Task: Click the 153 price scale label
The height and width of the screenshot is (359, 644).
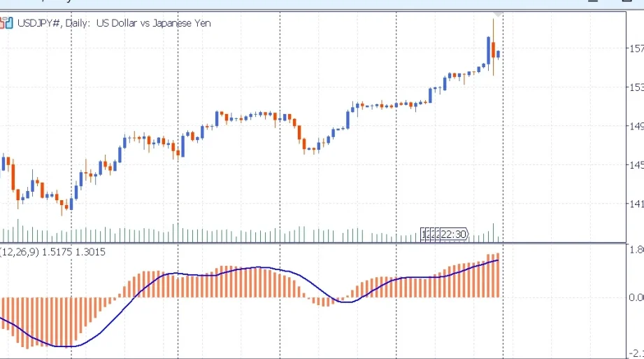Action: (x=635, y=87)
